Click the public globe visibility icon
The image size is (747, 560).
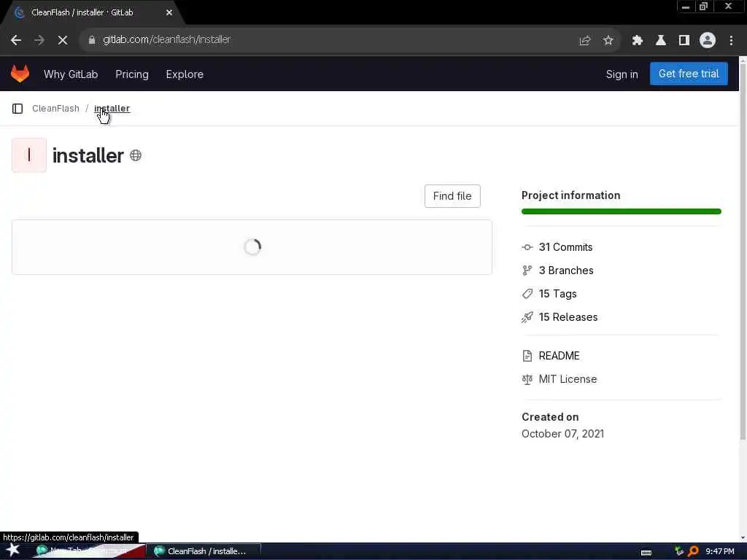(136, 155)
